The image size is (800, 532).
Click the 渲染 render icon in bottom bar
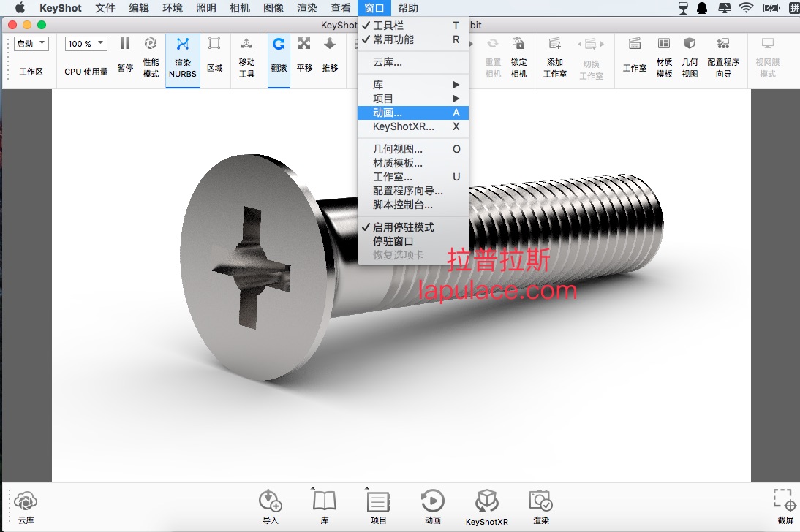(x=541, y=501)
